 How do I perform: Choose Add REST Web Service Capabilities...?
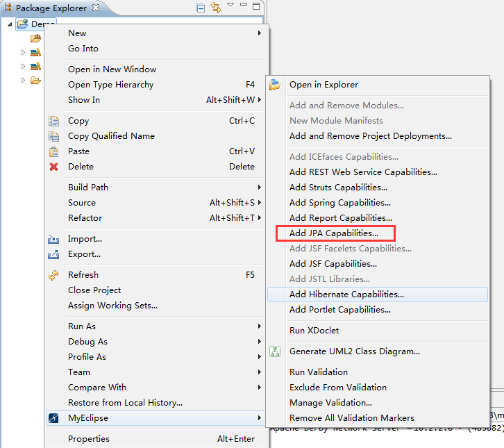pos(378,172)
